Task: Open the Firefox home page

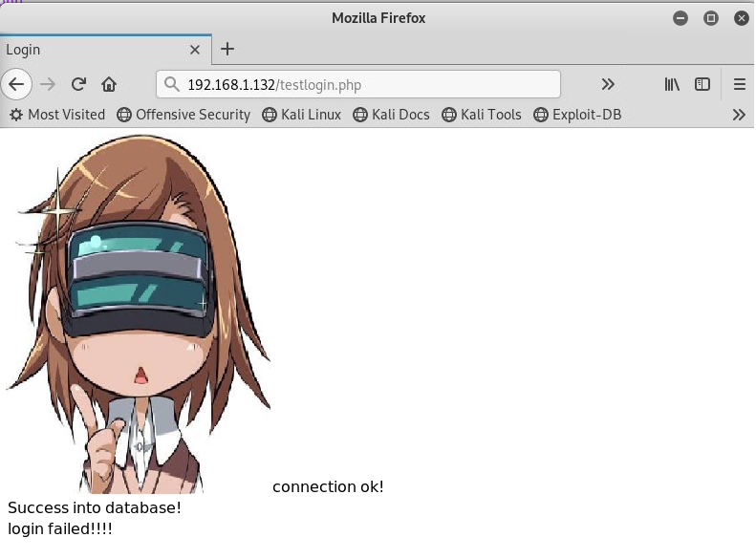Action: tap(109, 84)
